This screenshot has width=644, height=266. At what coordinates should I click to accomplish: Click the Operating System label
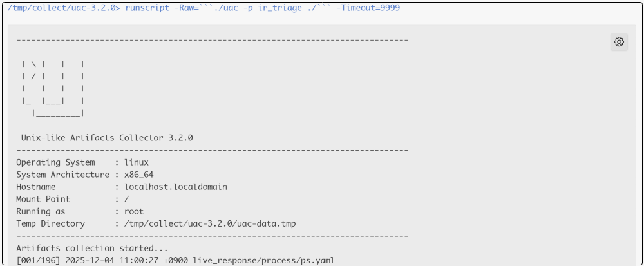[x=55, y=162]
